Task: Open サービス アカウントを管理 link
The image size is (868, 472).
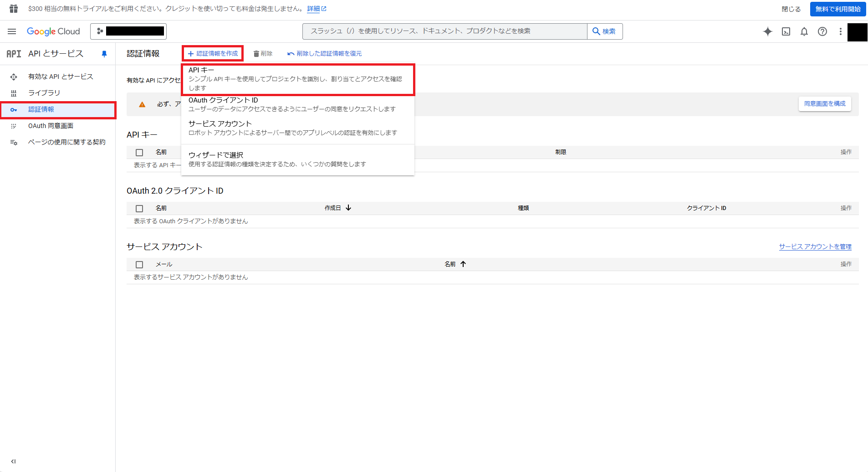Action: 815,246
